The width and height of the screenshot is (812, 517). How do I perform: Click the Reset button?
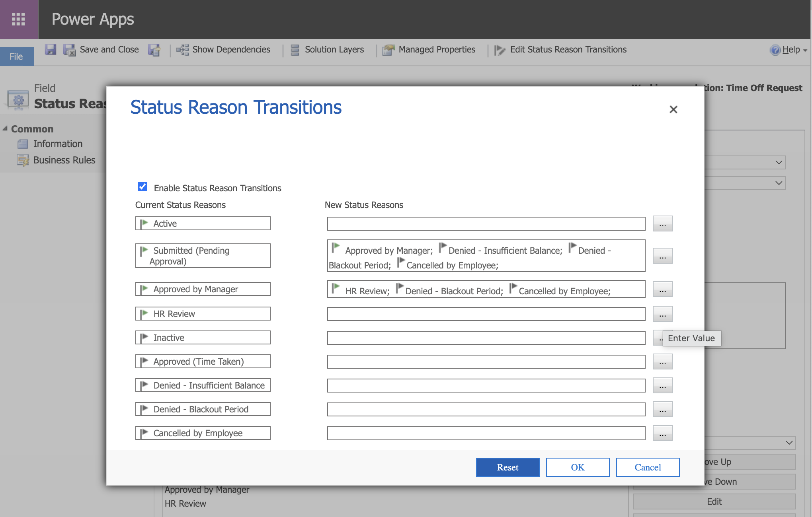tap(507, 467)
